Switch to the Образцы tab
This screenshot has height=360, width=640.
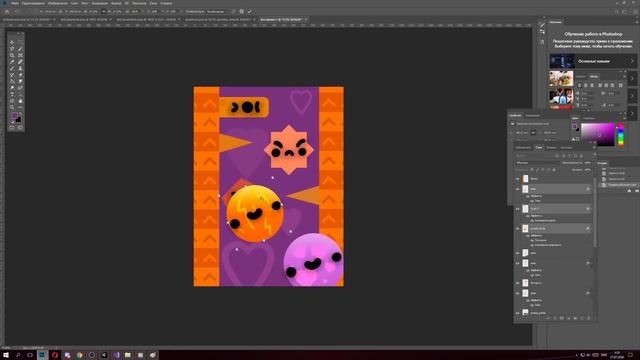click(588, 118)
